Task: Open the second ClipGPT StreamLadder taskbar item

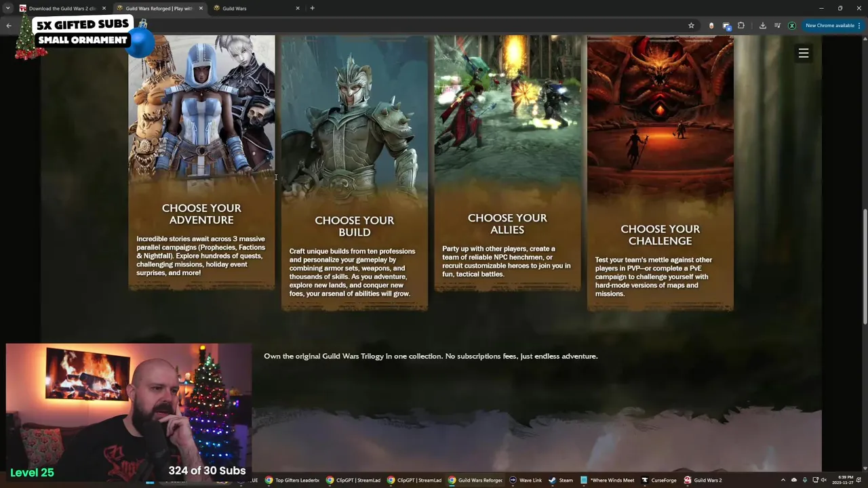Action: pyautogui.click(x=414, y=481)
